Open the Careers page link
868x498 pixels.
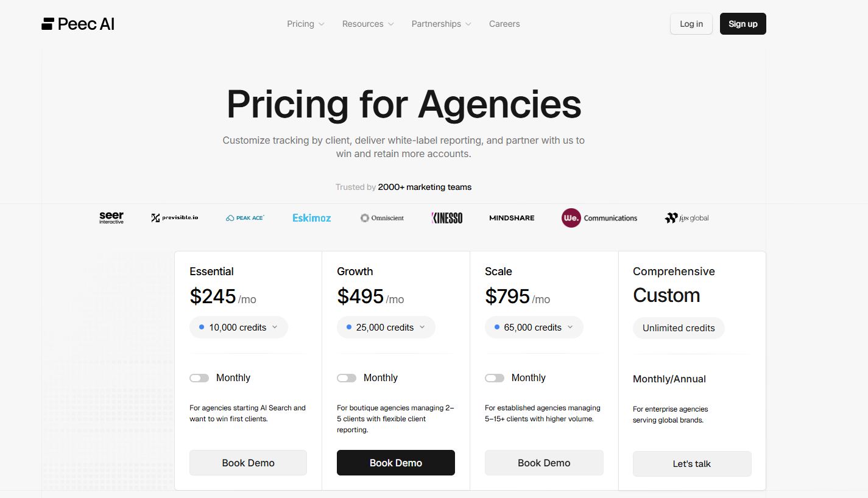(504, 24)
